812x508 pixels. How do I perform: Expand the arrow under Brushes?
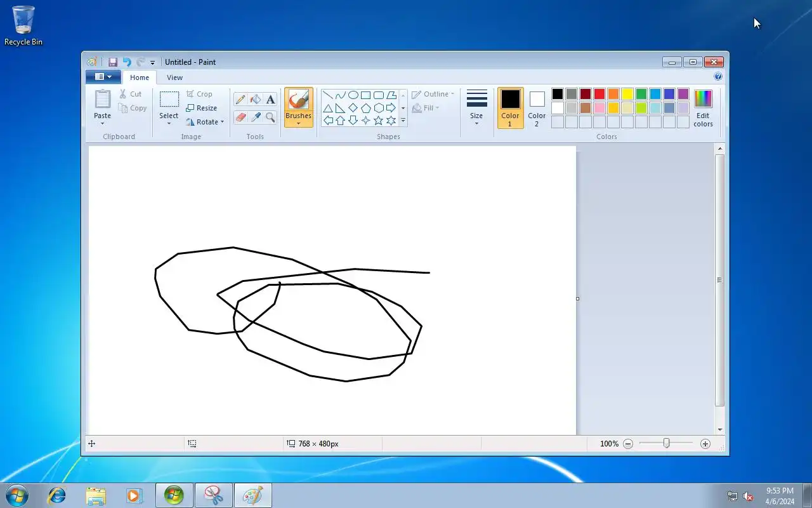click(298, 123)
